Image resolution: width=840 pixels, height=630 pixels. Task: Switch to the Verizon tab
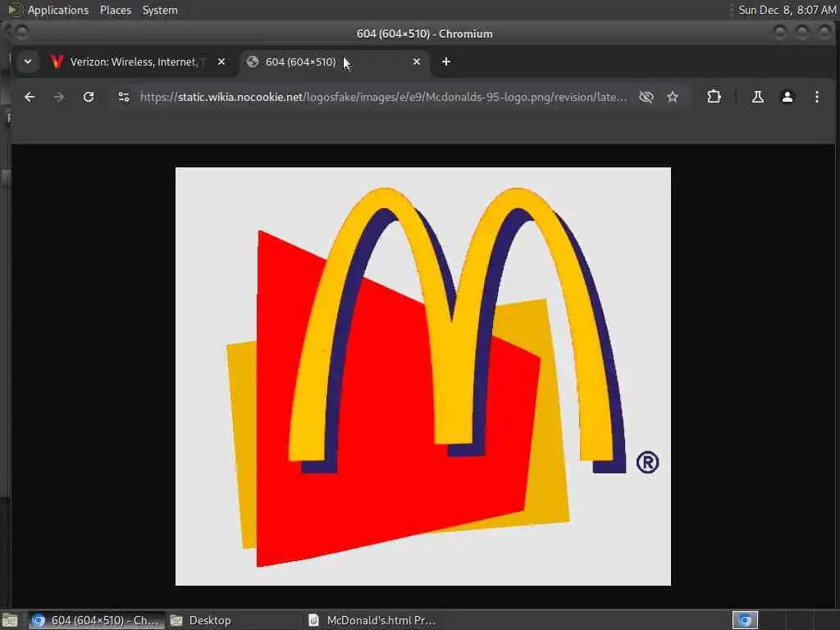(x=138, y=62)
